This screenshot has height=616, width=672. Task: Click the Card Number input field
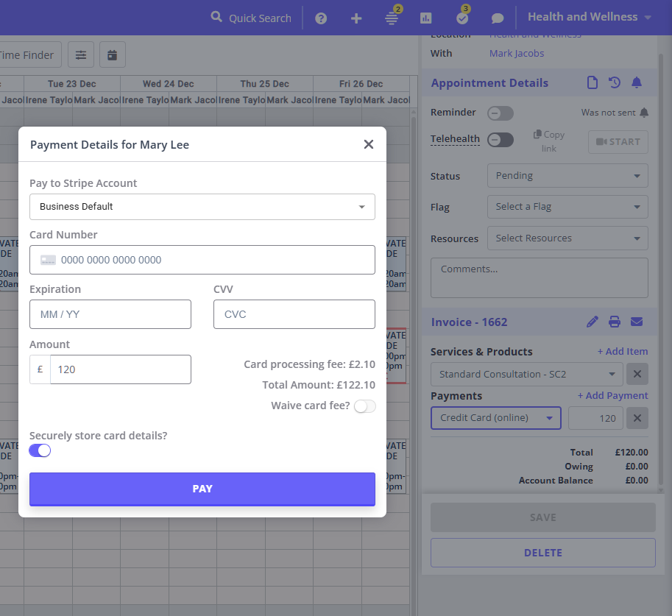click(x=202, y=260)
